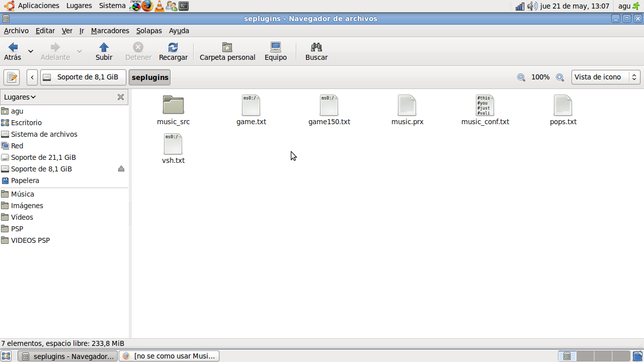
Task: Open the Sistema menu in the top panel
Action: (x=112, y=6)
